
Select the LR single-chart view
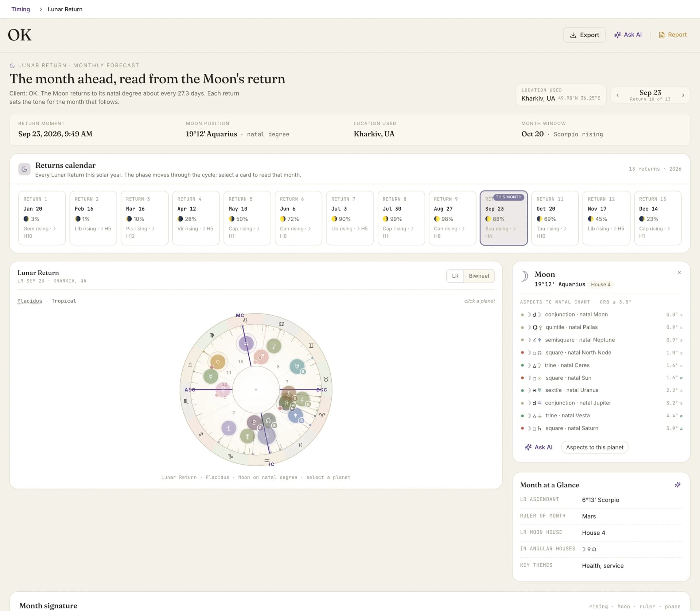click(x=455, y=276)
